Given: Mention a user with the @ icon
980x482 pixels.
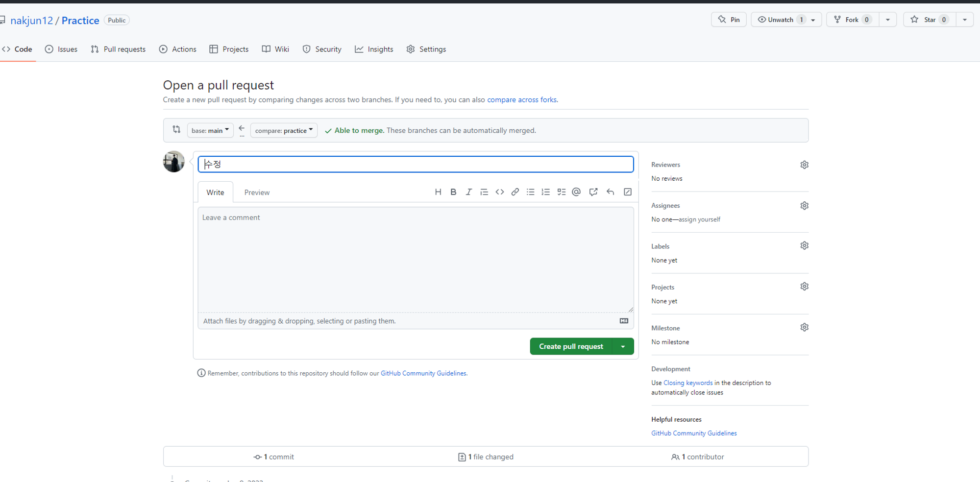Looking at the screenshot, I should [576, 192].
